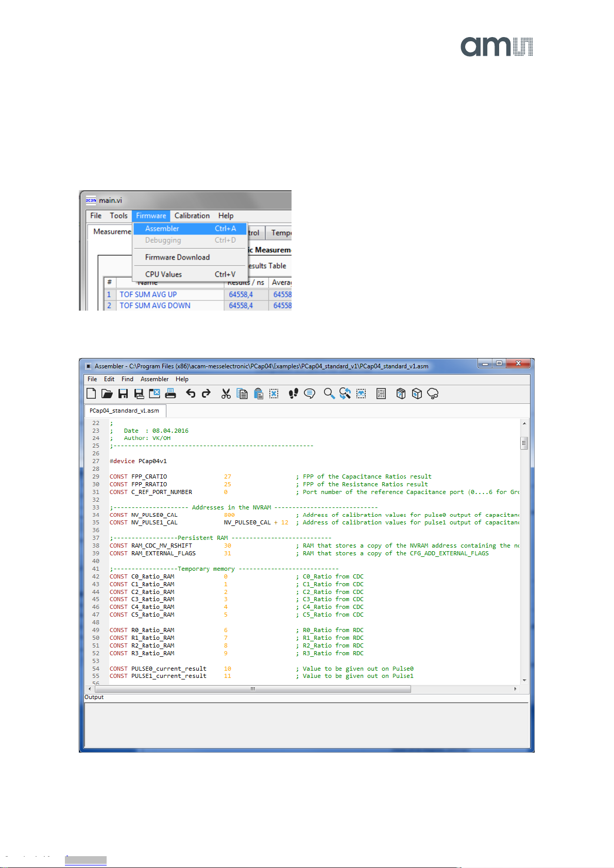Click the vertical scrollbar down arrow
This screenshot has height=868, width=614.
524,680
